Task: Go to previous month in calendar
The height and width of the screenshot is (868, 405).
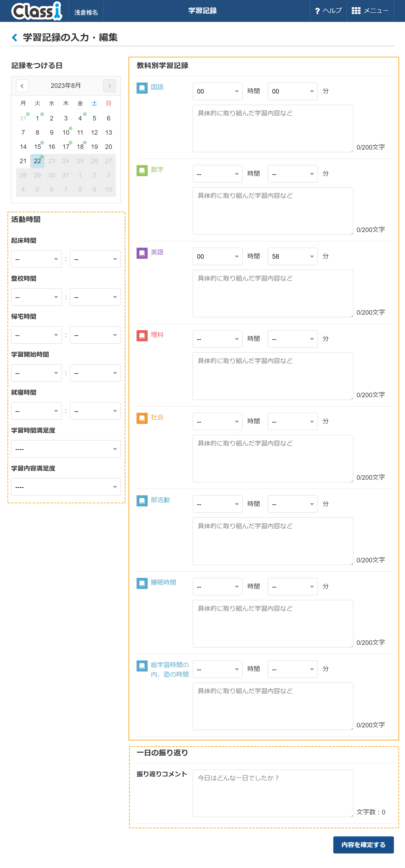Action: click(22, 86)
